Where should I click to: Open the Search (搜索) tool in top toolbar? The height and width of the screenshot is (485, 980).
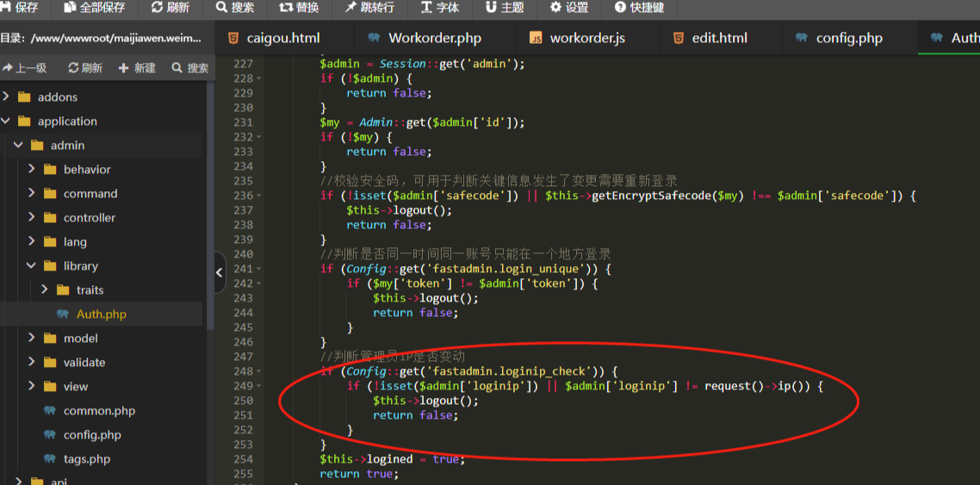(236, 8)
